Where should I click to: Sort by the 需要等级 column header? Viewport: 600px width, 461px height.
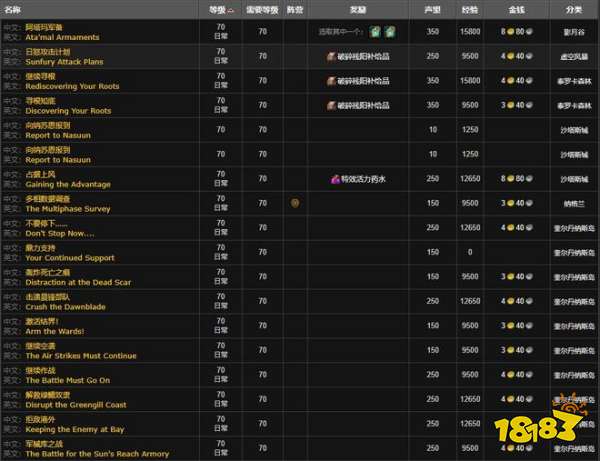coord(262,9)
